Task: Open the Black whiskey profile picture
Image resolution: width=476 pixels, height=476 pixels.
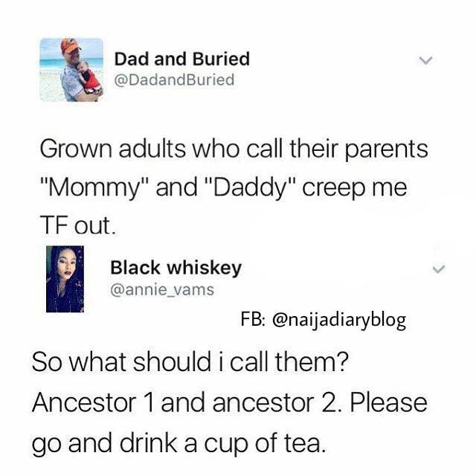Action: tap(65, 279)
